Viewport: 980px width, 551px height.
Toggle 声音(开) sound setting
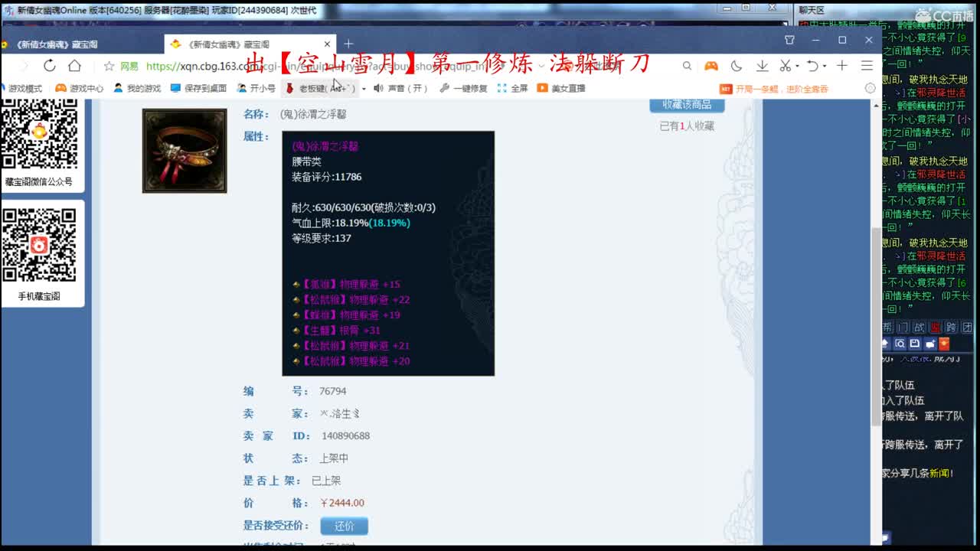400,88
